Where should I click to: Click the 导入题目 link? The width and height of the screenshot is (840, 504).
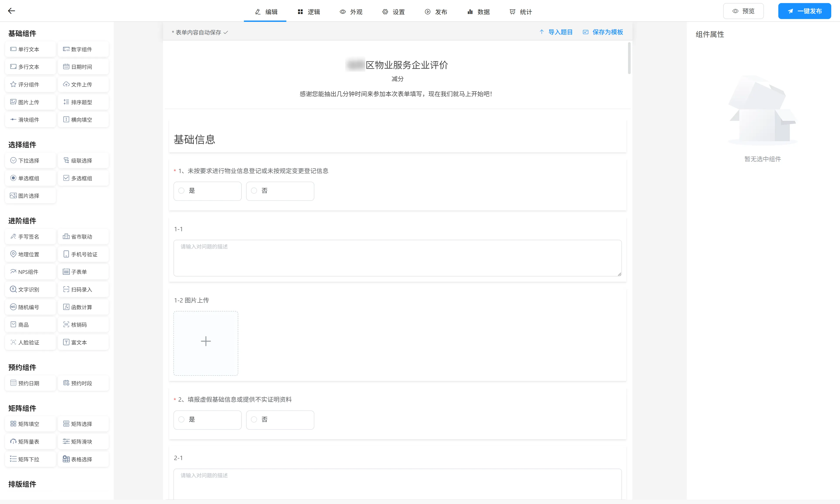pos(556,32)
